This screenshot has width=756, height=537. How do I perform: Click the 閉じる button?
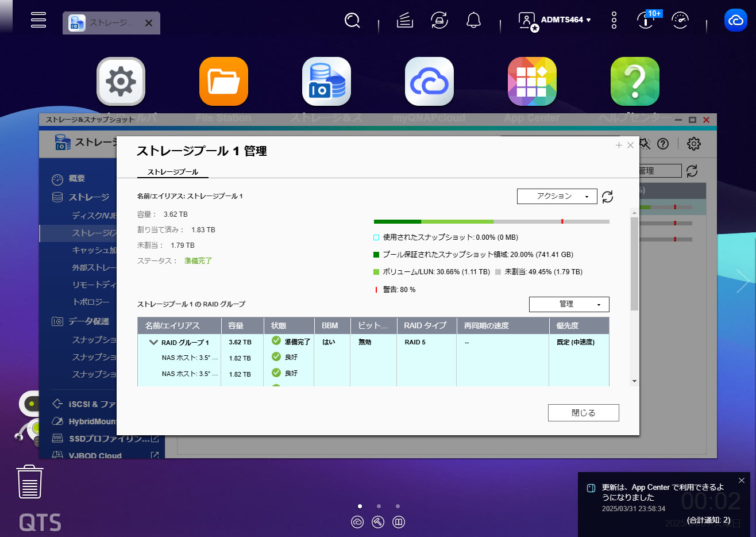click(584, 413)
